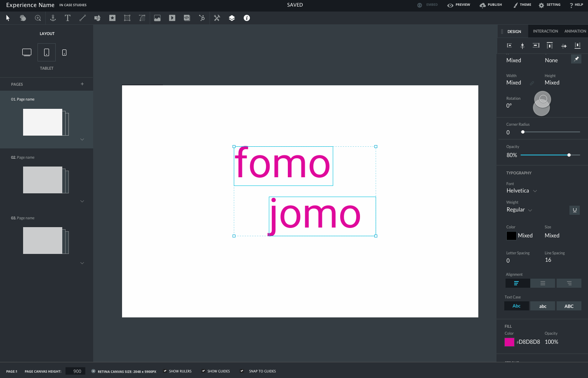The height and width of the screenshot is (378, 588).
Task: Click the pink Fill color swatch
Action: (509, 342)
